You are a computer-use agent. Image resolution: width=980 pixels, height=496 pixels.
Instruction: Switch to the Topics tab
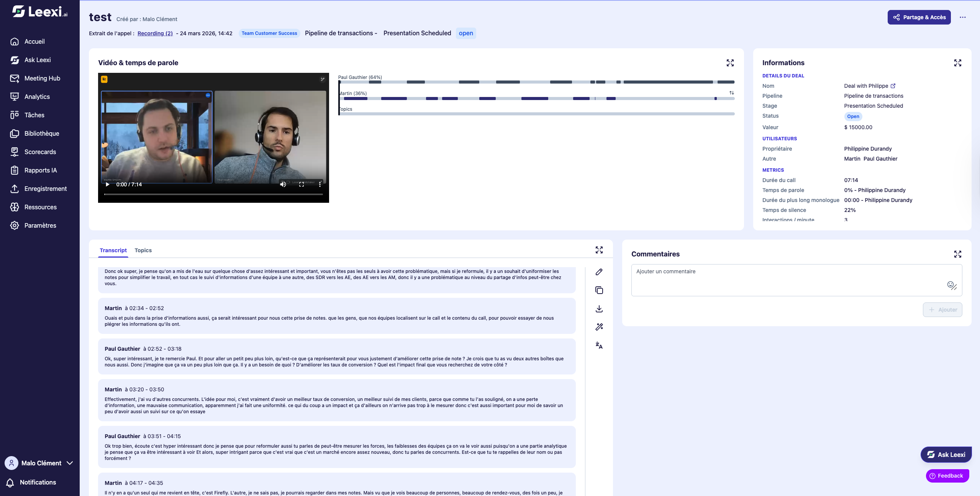click(143, 250)
